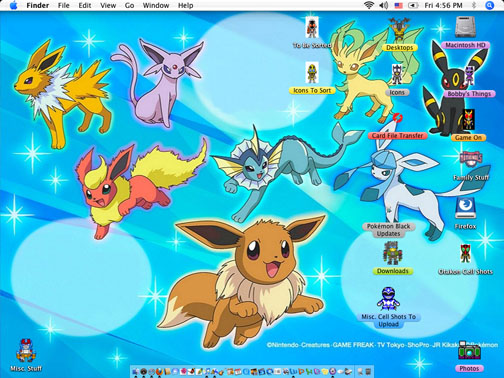Viewport: 504px width, 378px height.
Task: Click the battery status menu bar icon
Action: [413, 6]
